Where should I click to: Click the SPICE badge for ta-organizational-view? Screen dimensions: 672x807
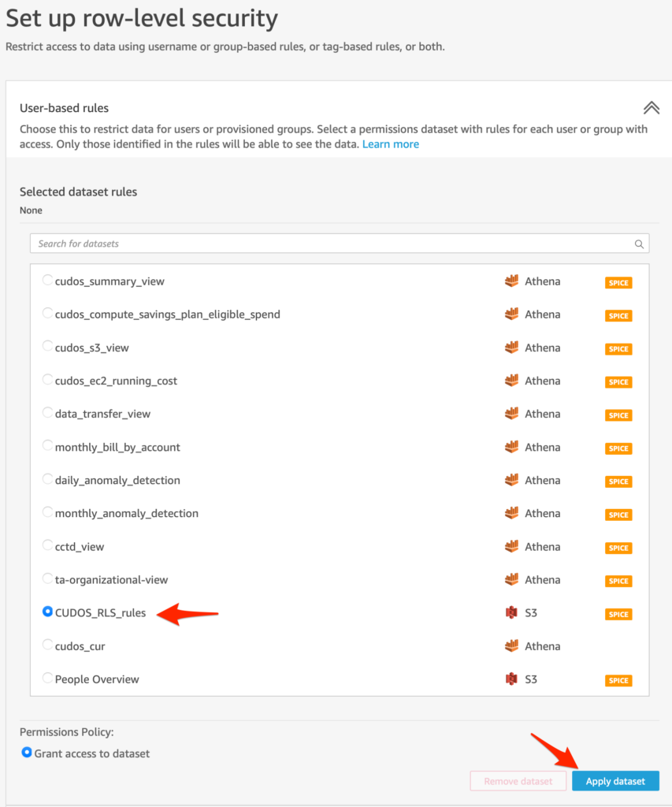(618, 581)
